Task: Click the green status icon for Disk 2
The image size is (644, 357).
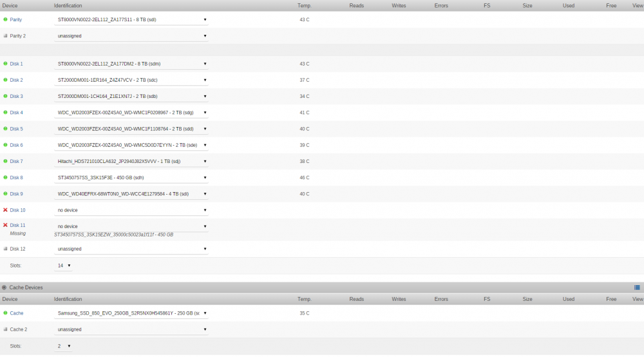Action: pyautogui.click(x=5, y=80)
